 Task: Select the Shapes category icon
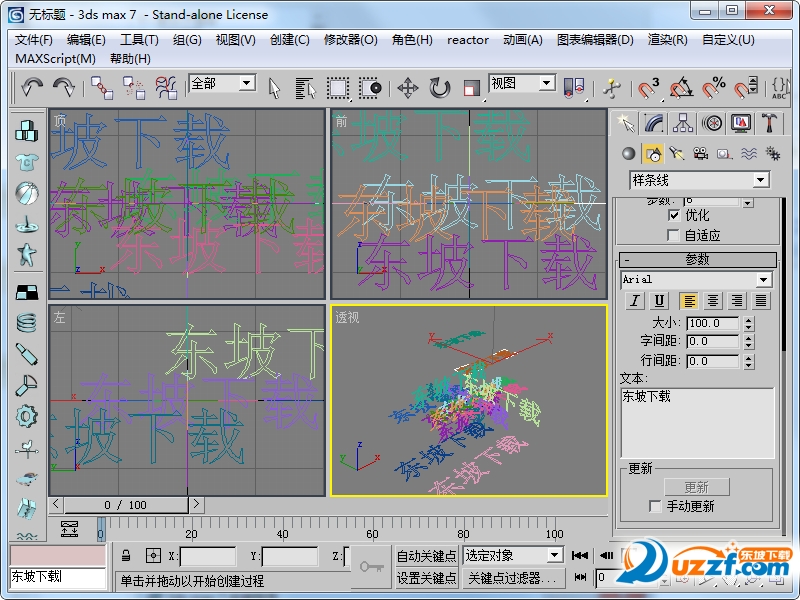(652, 154)
